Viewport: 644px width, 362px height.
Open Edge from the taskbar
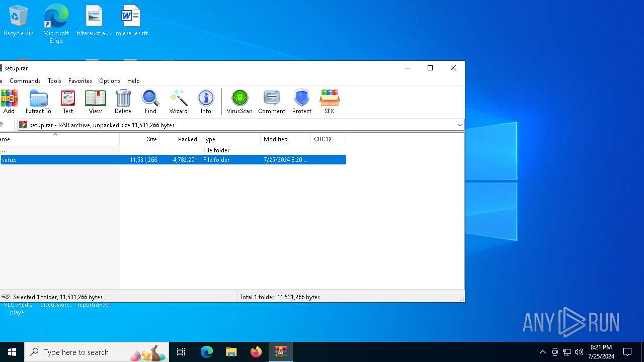coord(207,352)
